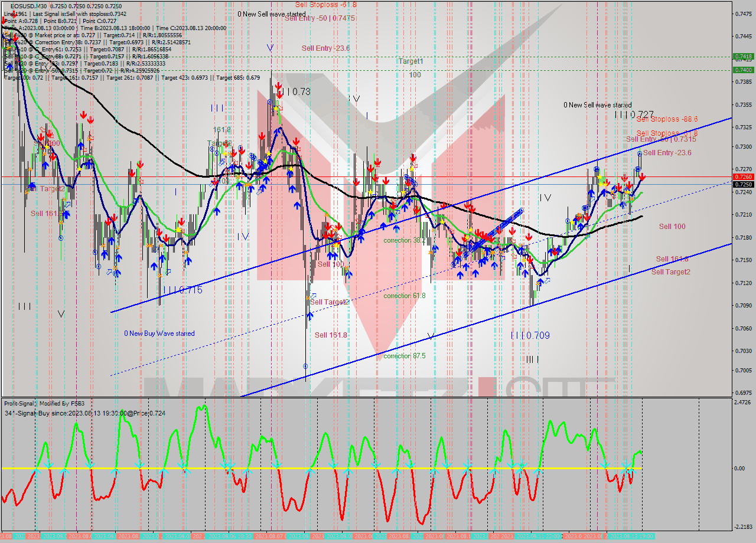Select the 'Market price or at: 0.727' sell line
The image size is (756, 543).
[93, 35]
